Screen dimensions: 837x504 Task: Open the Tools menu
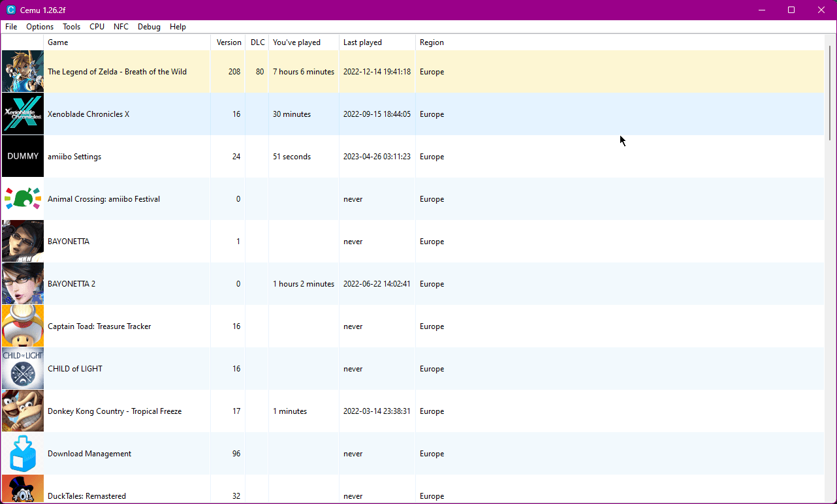tap(72, 27)
